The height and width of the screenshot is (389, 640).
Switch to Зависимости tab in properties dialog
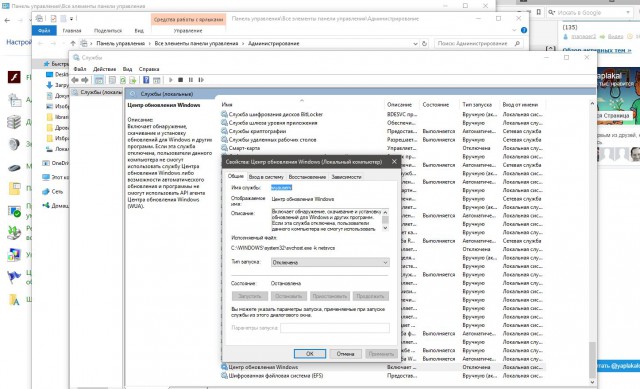(x=346, y=177)
